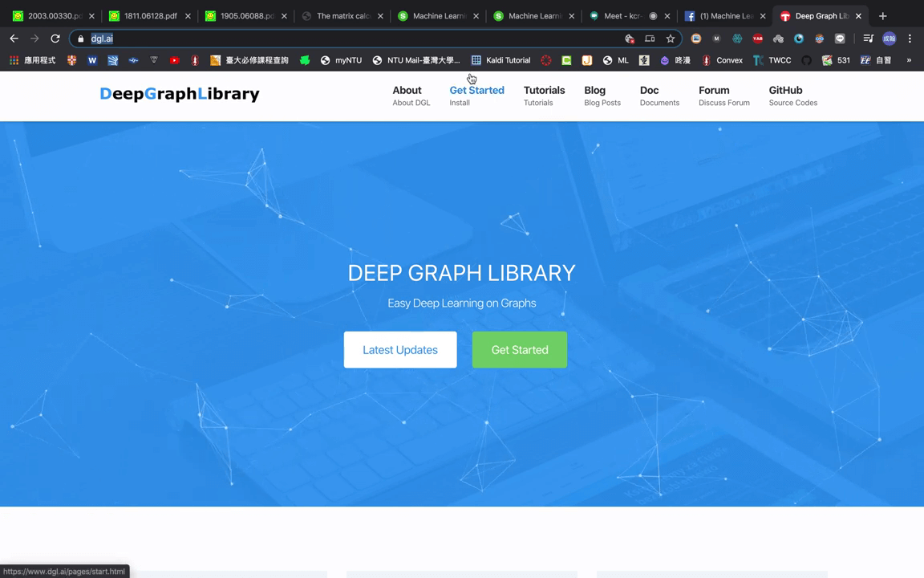Switch to the Facebook Machine Learning tab
This screenshot has width=924, height=578.
click(x=725, y=16)
